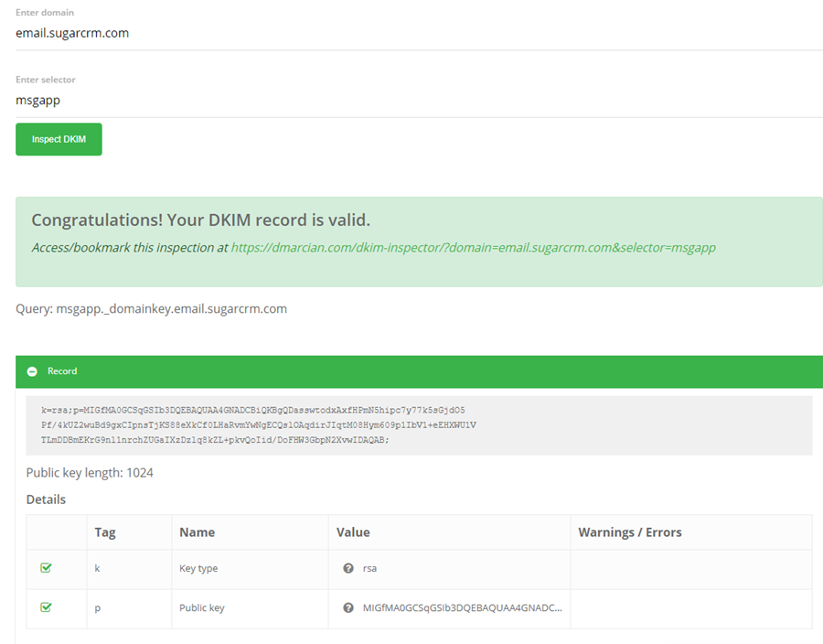Select the Value column header
823x644 pixels.
click(353, 531)
